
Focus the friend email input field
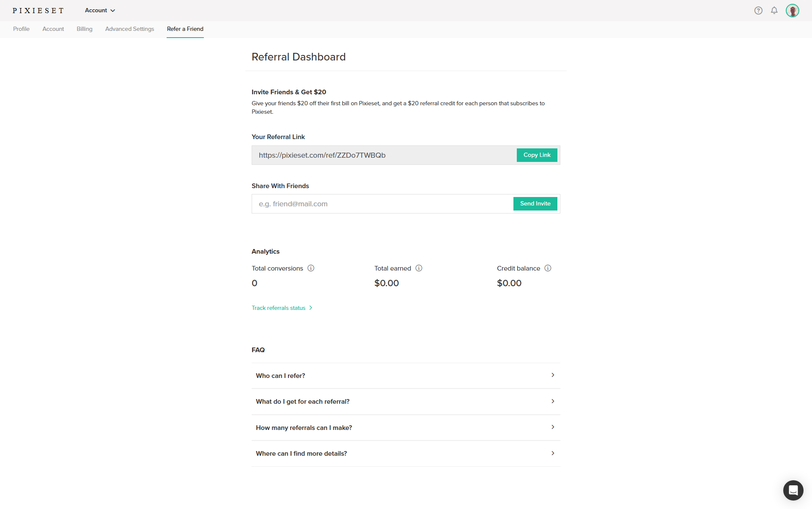[381, 204]
